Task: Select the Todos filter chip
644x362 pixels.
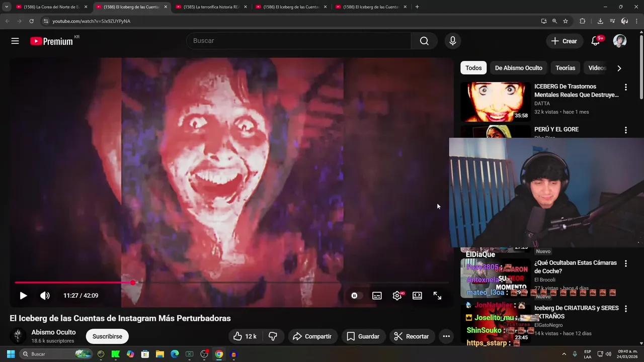Action: (473, 68)
